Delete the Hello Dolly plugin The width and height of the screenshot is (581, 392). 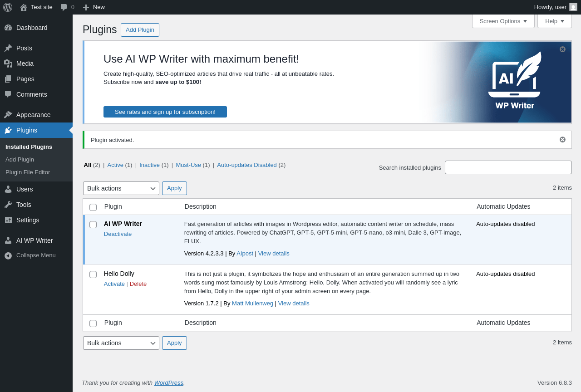click(x=138, y=284)
